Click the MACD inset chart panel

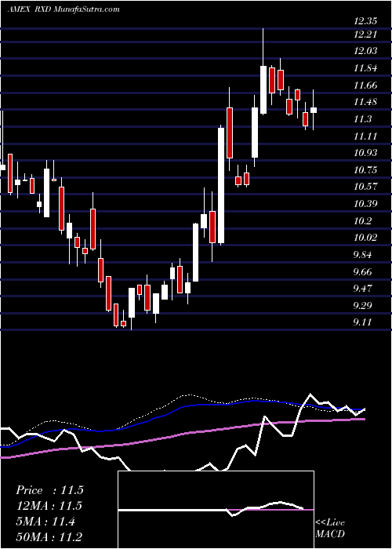point(216,510)
